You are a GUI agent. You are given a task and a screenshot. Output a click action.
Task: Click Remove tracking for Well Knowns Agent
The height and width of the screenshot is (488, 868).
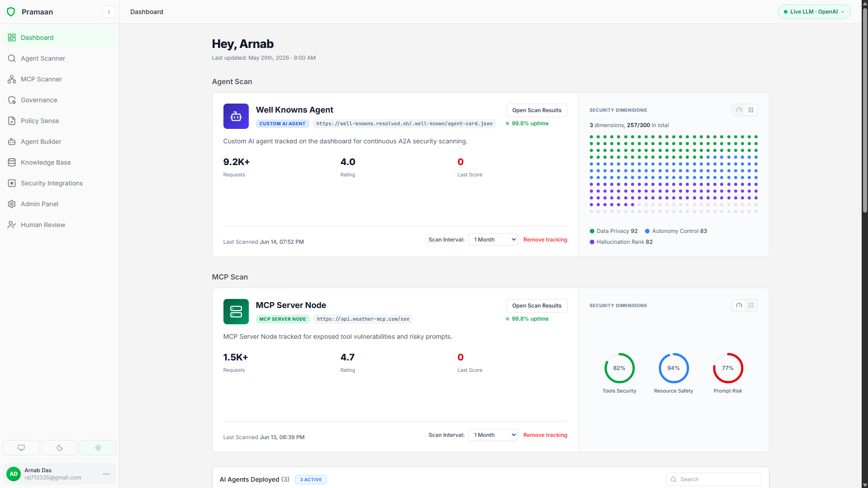point(545,240)
